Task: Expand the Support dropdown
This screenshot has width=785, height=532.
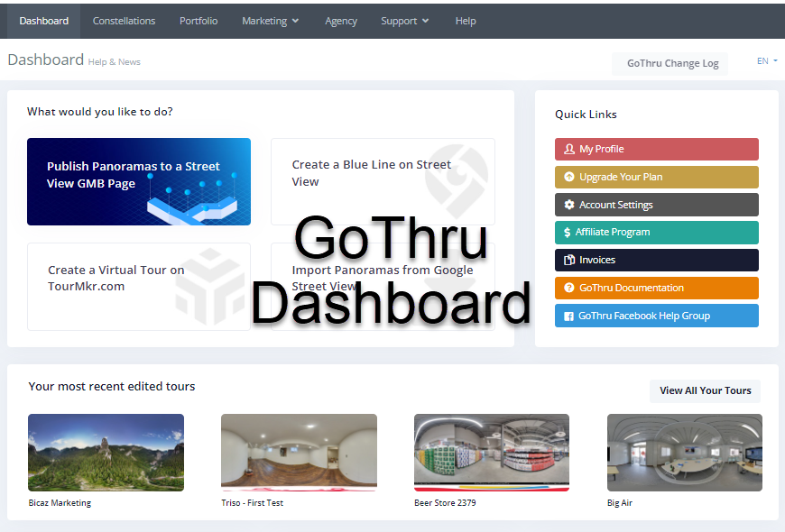Action: 404,20
